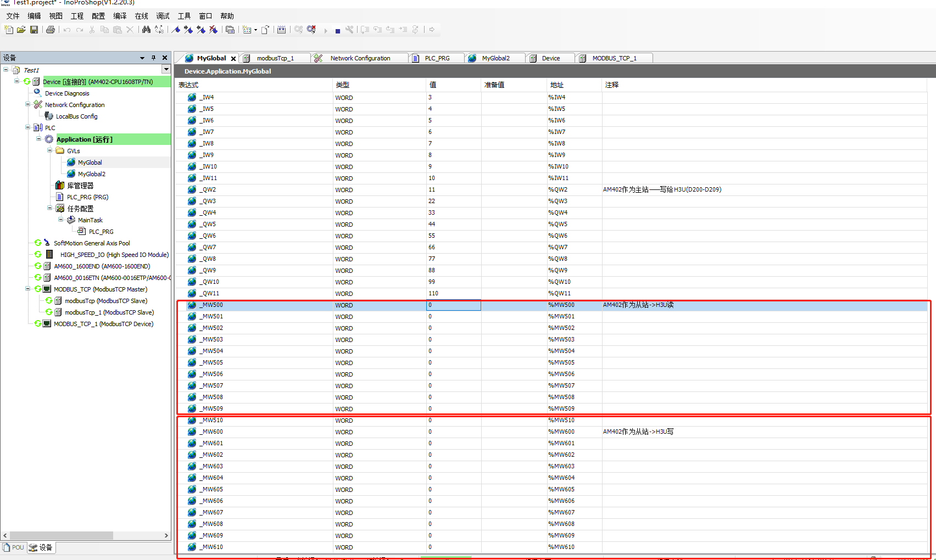Viewport: 936px width, 560px height.
Task: Close the MyGlobal tab
Action: (x=233, y=58)
